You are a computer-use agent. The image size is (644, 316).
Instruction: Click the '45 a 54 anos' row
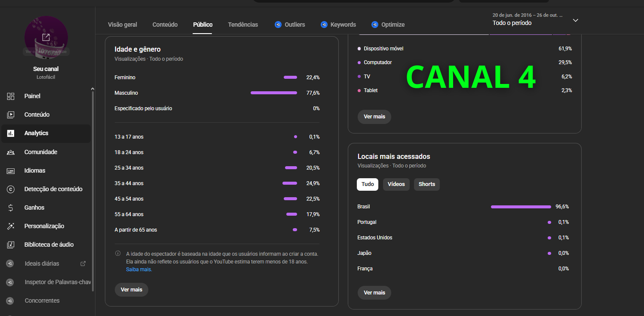217,199
